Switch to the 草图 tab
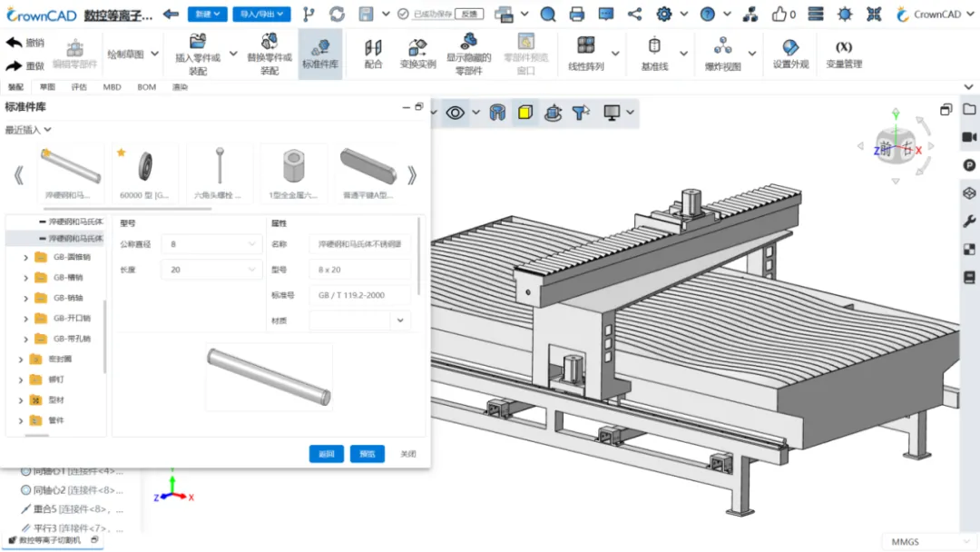Image resolution: width=980 pixels, height=552 pixels. pyautogui.click(x=47, y=87)
